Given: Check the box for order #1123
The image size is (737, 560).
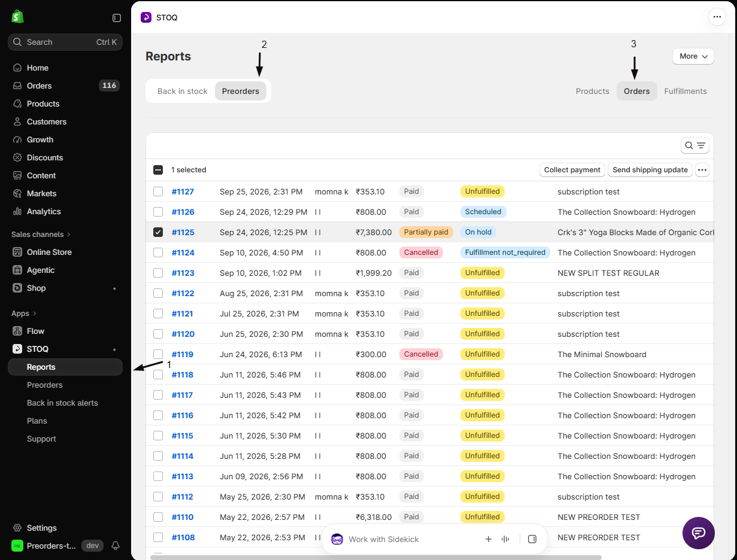Looking at the screenshot, I should click(158, 273).
